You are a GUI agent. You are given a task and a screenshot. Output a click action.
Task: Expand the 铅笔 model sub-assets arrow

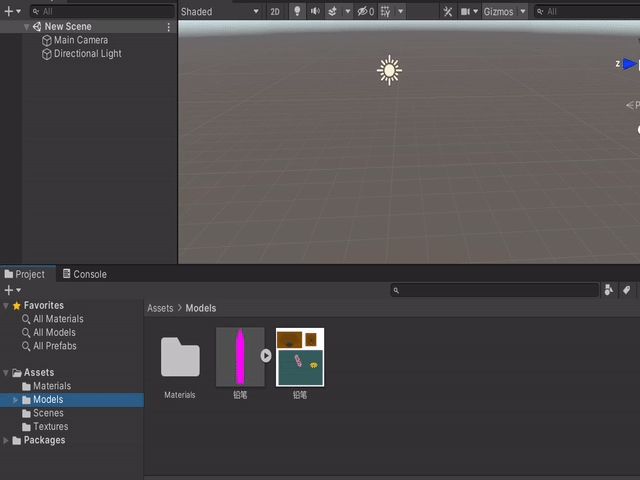pyautogui.click(x=266, y=356)
